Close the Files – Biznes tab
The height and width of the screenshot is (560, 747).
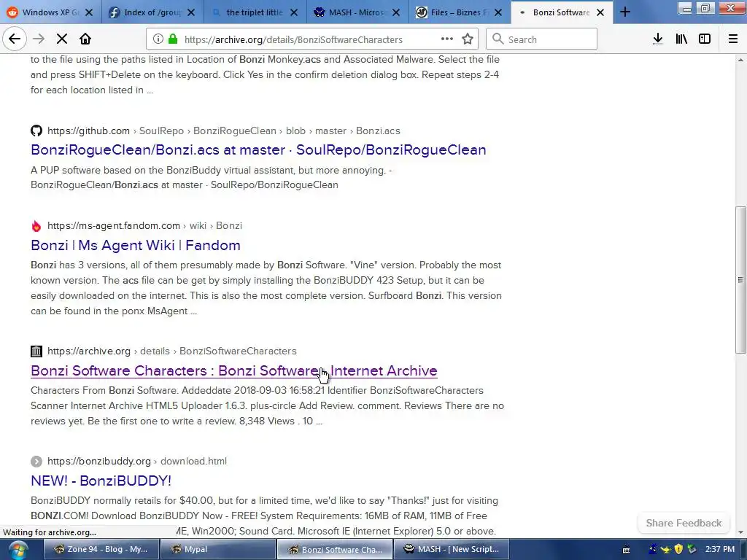[498, 13]
